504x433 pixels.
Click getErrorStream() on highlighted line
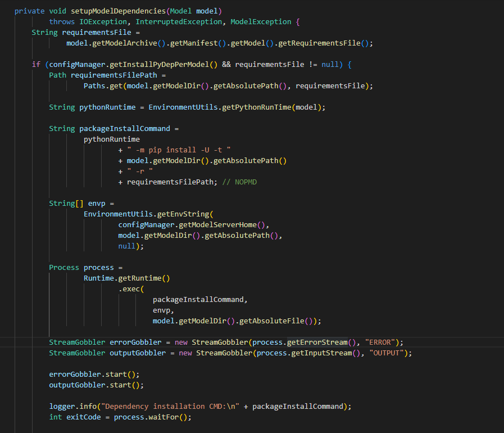321,342
